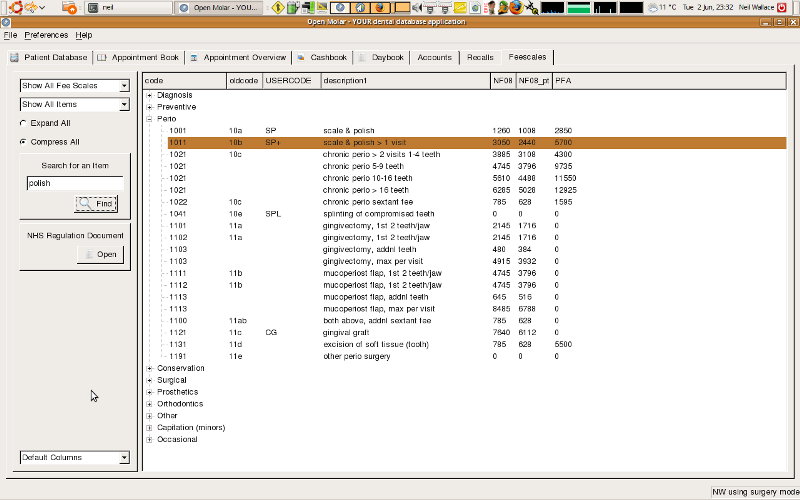Screen dimensions: 800x500
Task: Expand Capitation (minors) category
Action: pos(149,428)
